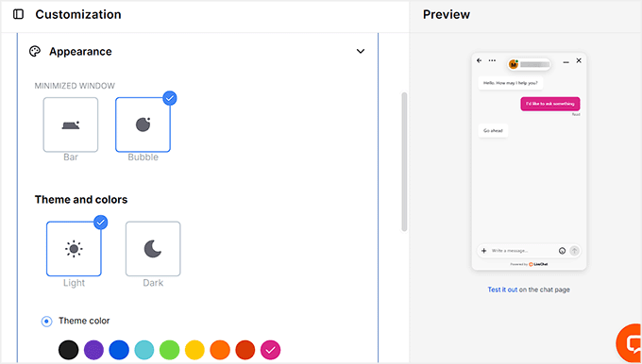
Task: Click the 'Hello. How may I help you?' message
Action: click(511, 83)
